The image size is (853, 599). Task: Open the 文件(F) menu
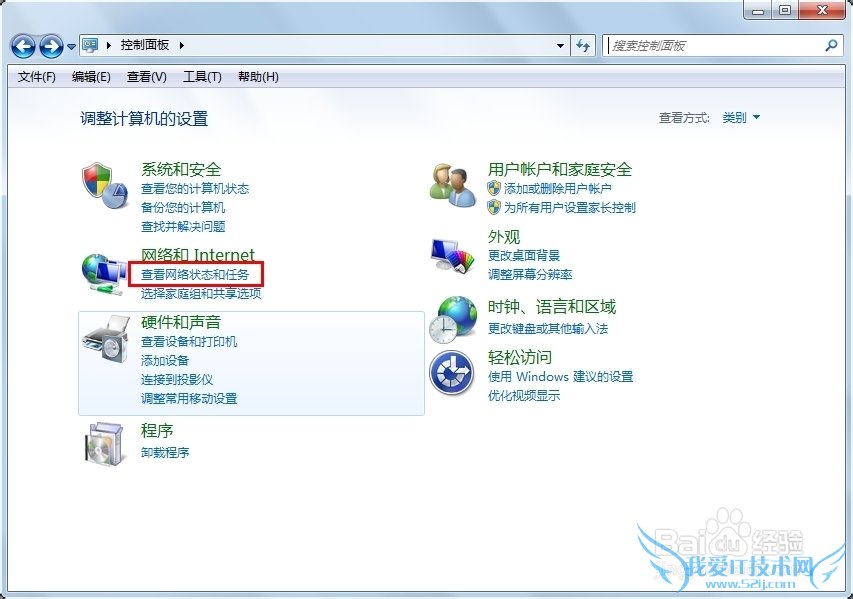click(36, 77)
